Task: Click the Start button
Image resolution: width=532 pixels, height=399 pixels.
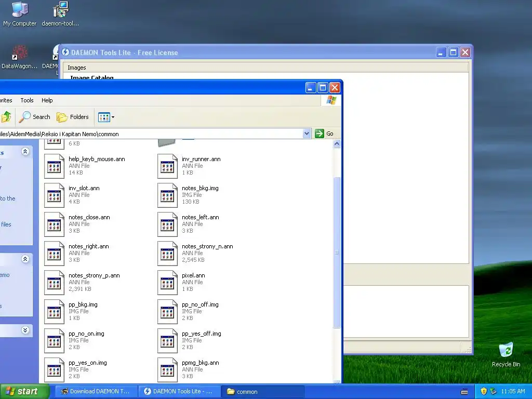Action: (25, 391)
